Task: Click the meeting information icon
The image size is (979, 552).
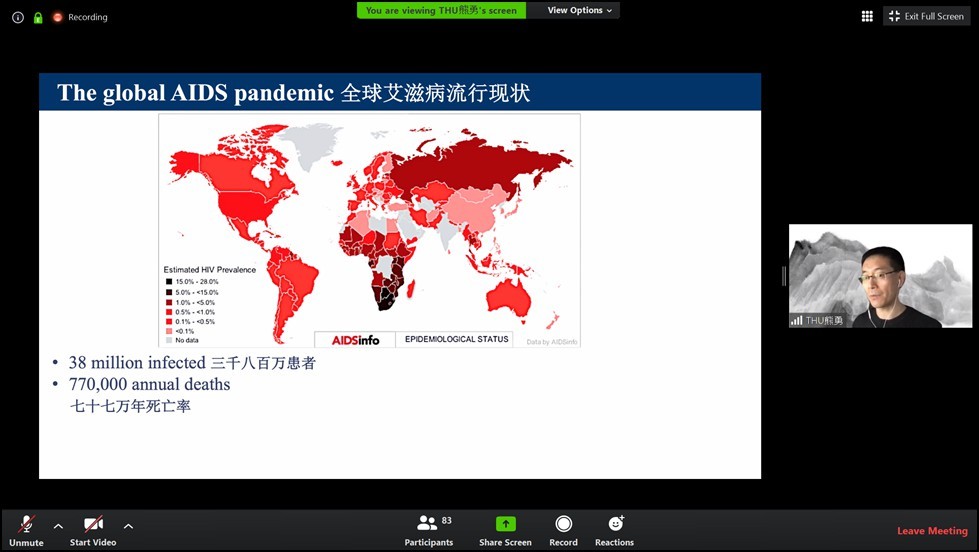Action: (x=17, y=17)
